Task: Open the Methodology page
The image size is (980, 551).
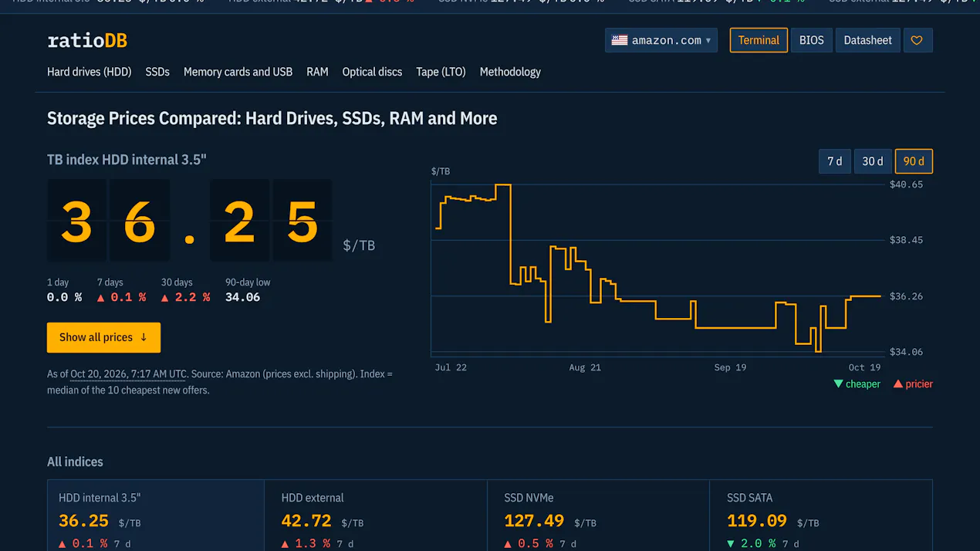Action: tap(510, 72)
